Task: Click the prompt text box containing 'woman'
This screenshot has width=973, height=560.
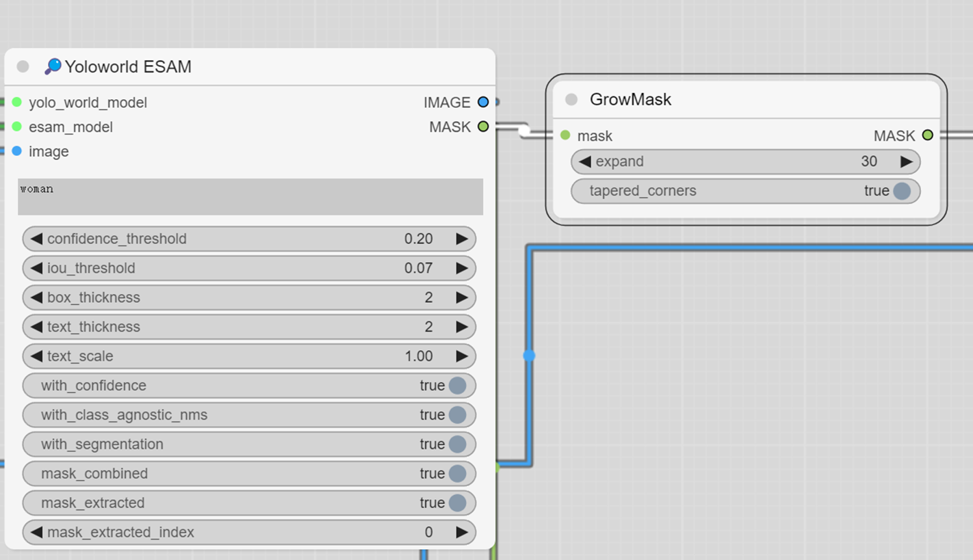Action: [250, 197]
